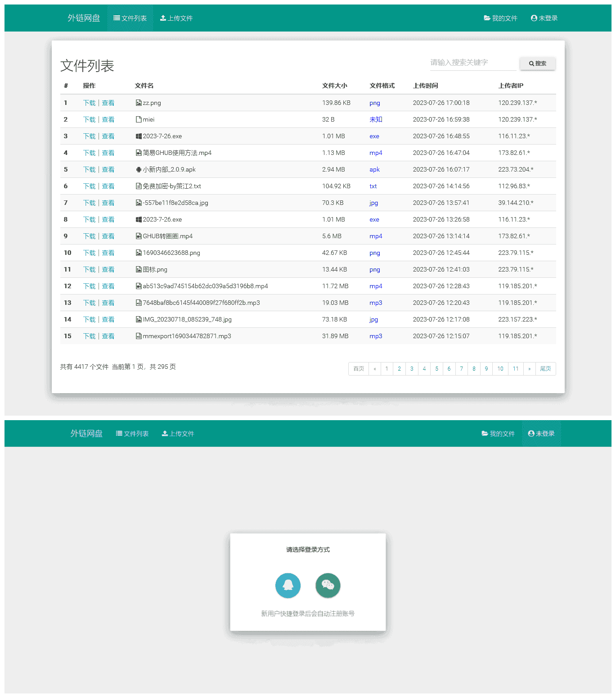Screen dimensions: 616x698
Task: Jump to the 尾页 last page
Action: click(x=545, y=369)
